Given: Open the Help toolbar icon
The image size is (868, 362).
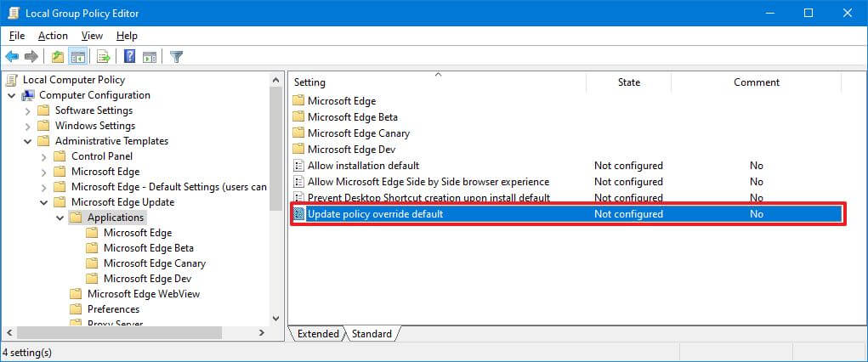Looking at the screenshot, I should pos(129,56).
